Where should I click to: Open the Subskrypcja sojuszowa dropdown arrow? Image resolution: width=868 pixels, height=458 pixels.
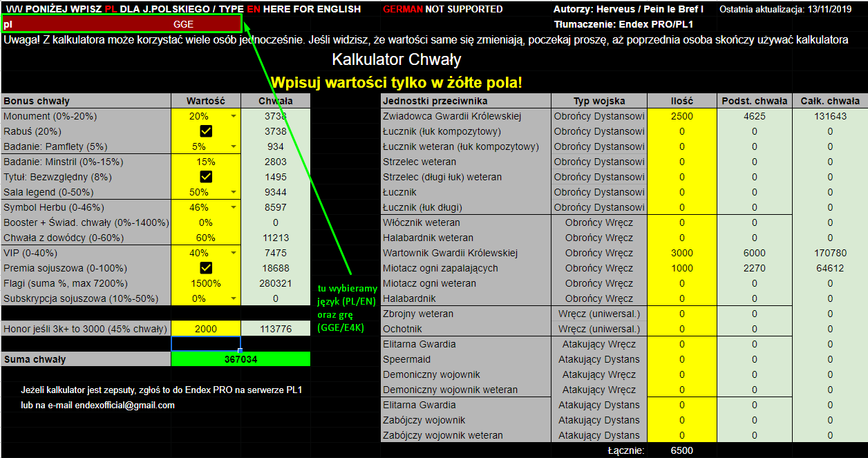[x=234, y=298]
